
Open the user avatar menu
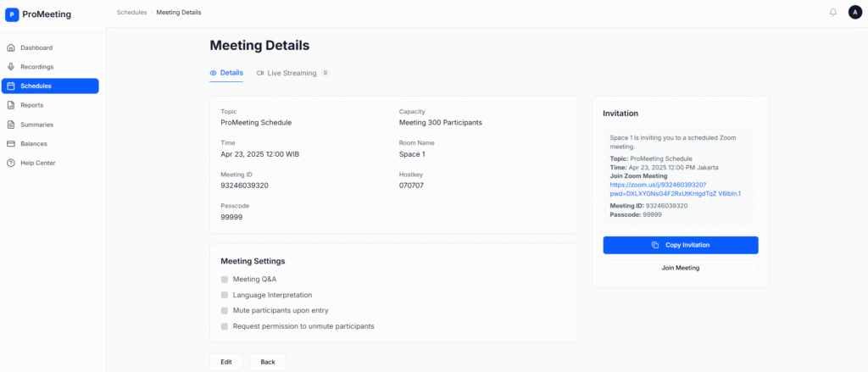[x=854, y=13]
